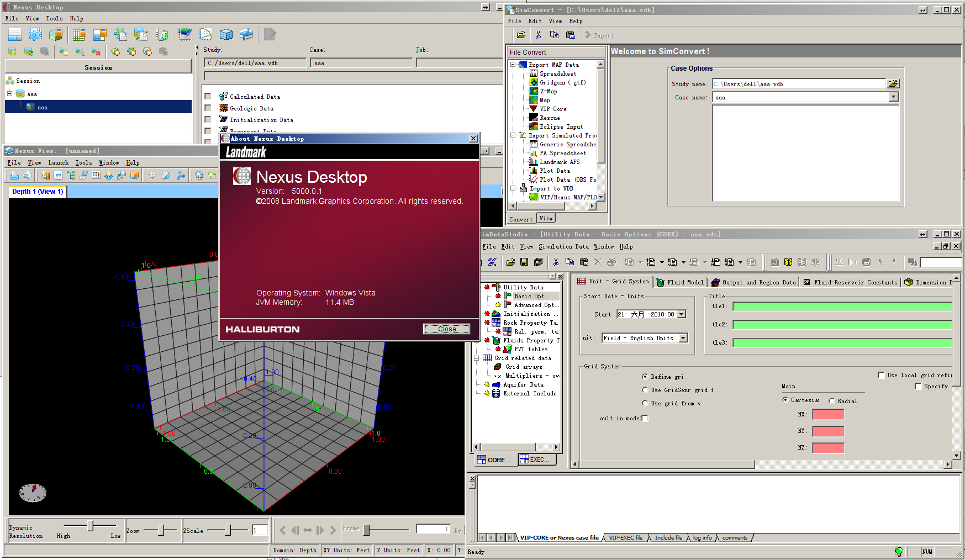Viewport: 965px width, 560px height.
Task: Click the green tle1 title input field
Action: [842, 306]
